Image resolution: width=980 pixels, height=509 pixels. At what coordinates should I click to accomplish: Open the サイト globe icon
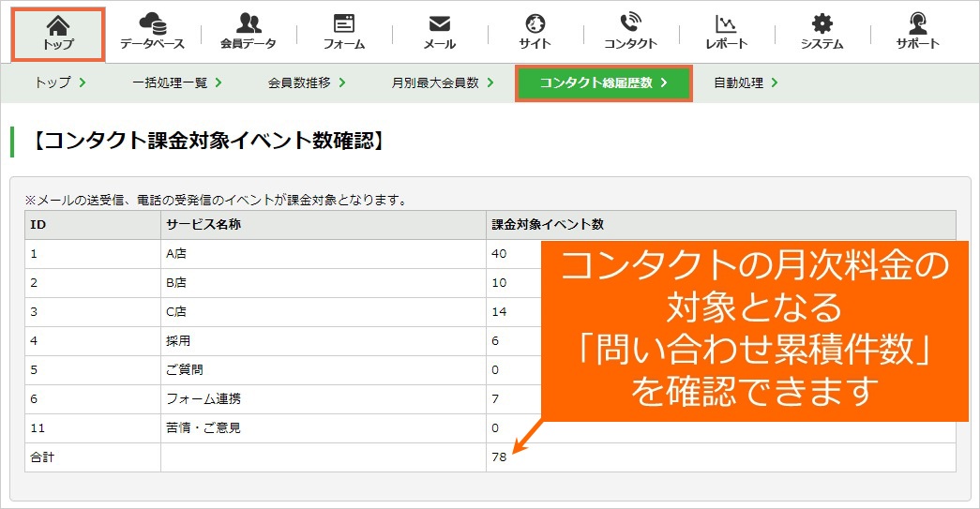[535, 23]
